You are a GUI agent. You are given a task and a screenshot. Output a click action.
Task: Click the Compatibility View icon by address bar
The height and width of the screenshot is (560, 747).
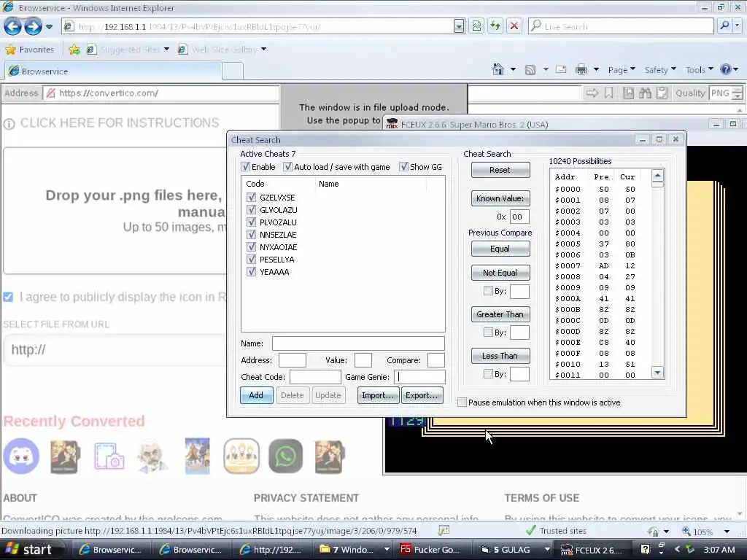[x=476, y=26]
